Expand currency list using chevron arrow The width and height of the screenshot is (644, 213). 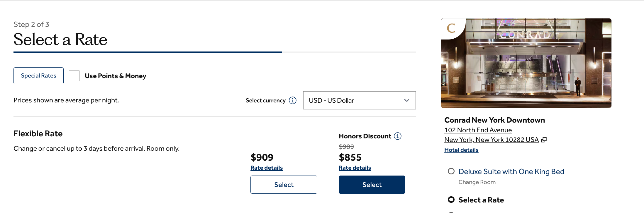tap(407, 100)
